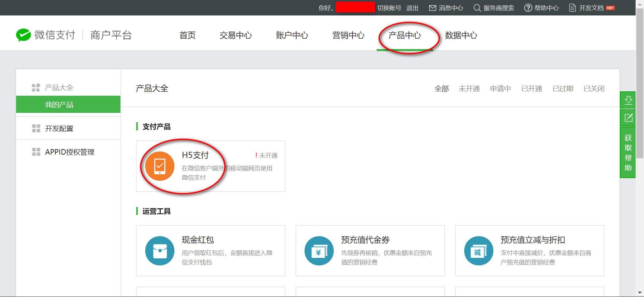
Task: Select 我的产品 in sidebar
Action: click(x=68, y=104)
